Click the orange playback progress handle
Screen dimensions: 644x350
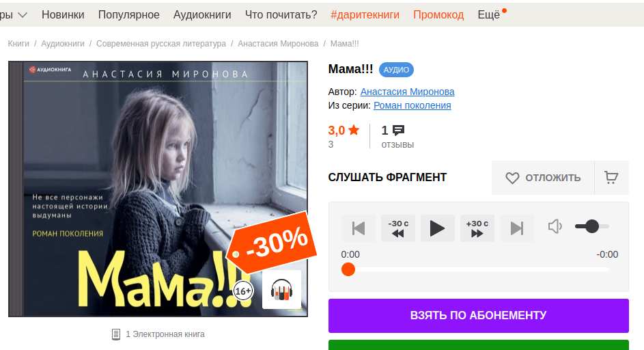click(348, 270)
